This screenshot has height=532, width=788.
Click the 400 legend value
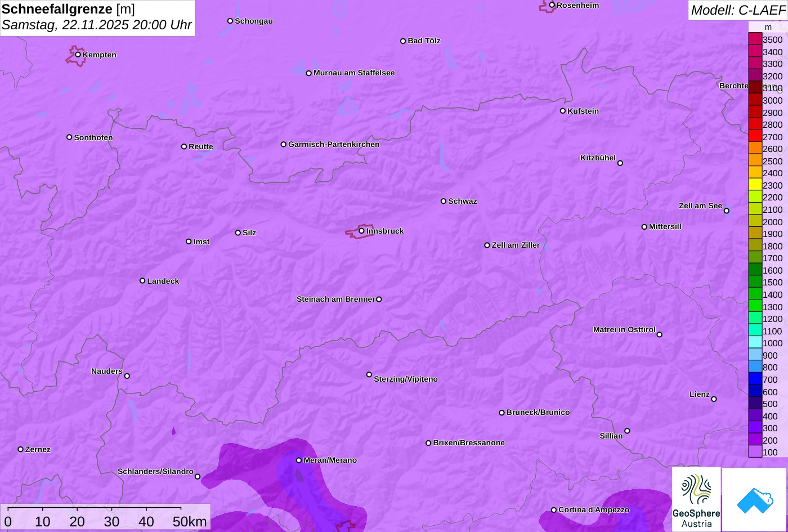(770, 416)
